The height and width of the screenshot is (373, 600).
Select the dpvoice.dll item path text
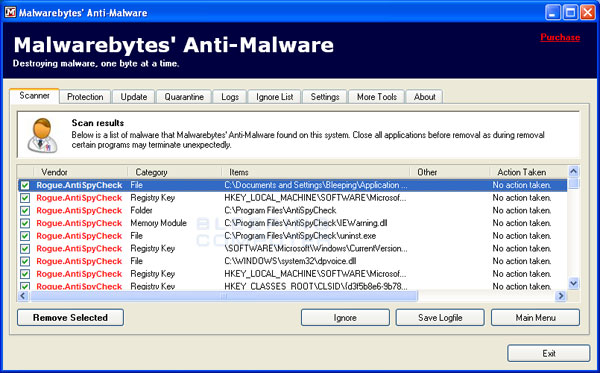point(290,261)
